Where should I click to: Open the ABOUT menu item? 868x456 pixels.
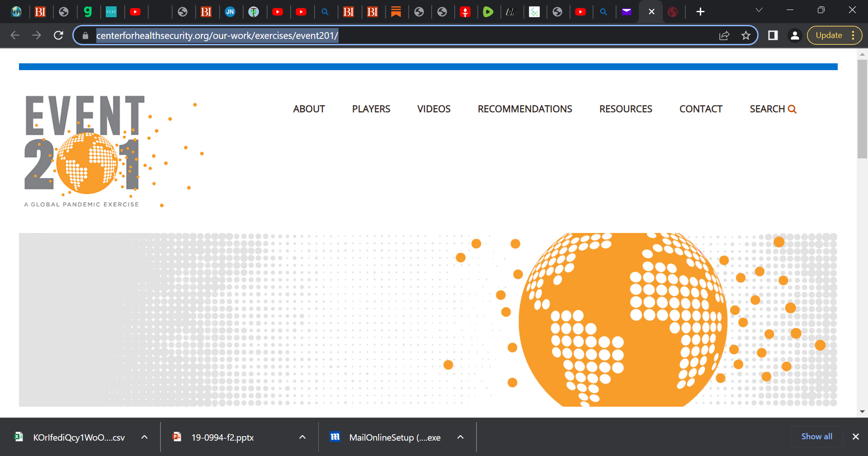[x=309, y=109]
